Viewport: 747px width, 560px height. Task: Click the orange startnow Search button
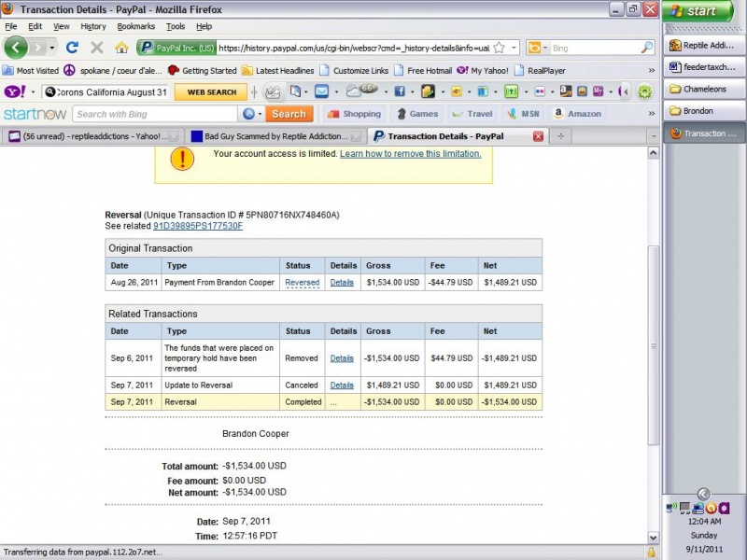[289, 114]
